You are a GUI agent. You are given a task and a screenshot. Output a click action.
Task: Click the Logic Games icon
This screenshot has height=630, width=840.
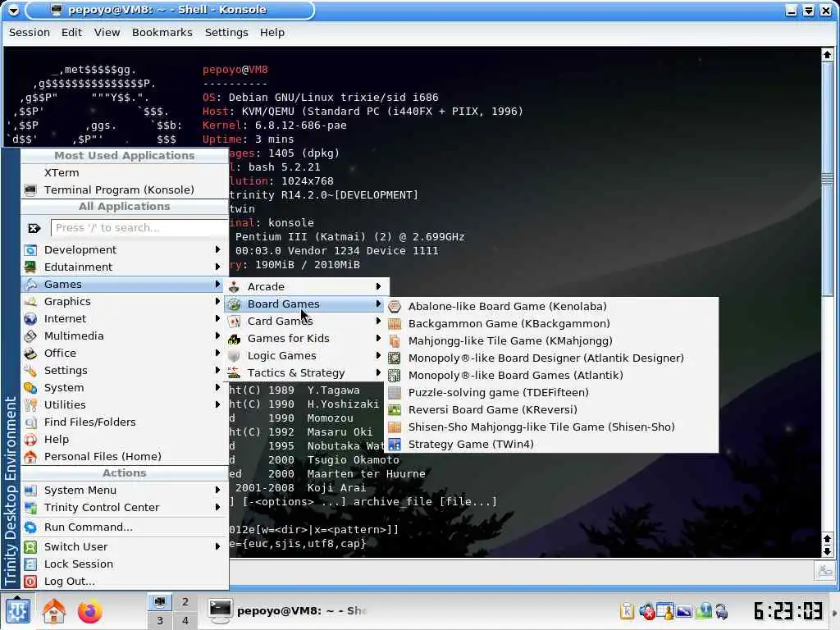[234, 356]
